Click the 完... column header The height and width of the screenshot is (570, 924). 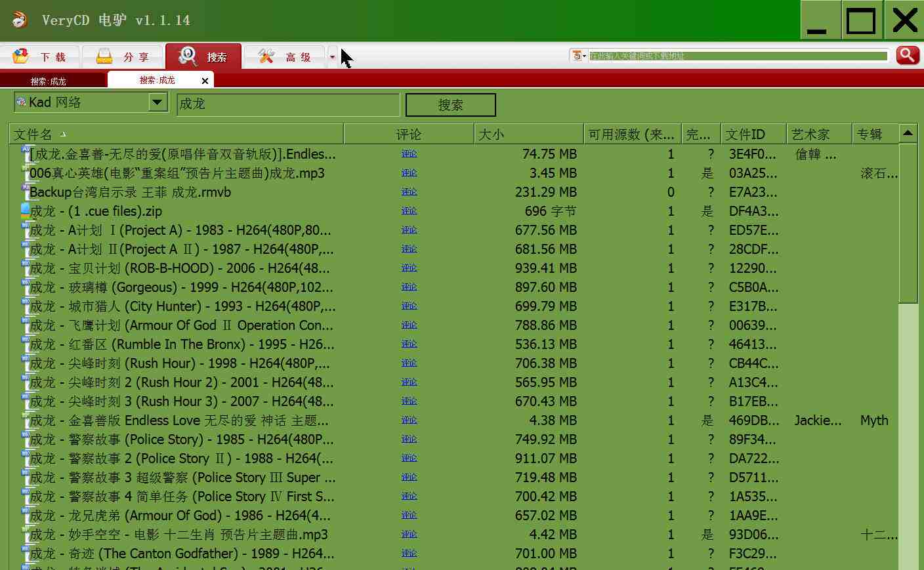(702, 134)
